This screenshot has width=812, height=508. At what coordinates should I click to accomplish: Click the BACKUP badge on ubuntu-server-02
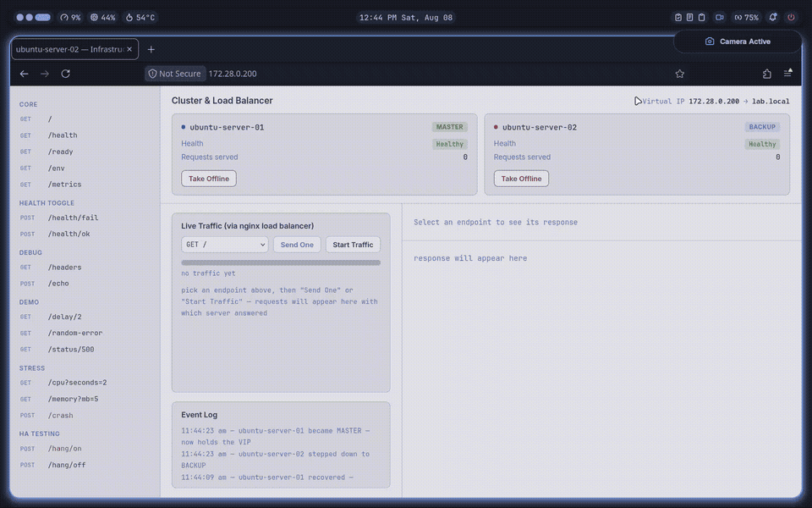coord(762,127)
